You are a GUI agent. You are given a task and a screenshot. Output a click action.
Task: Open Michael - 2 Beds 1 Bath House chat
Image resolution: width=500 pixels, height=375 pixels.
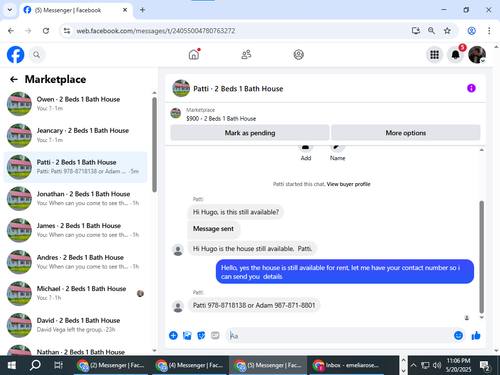[76, 293]
